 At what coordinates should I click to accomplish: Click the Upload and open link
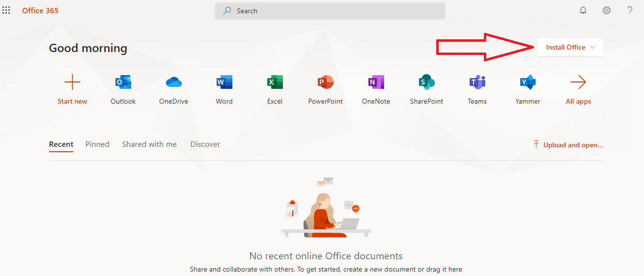click(568, 145)
